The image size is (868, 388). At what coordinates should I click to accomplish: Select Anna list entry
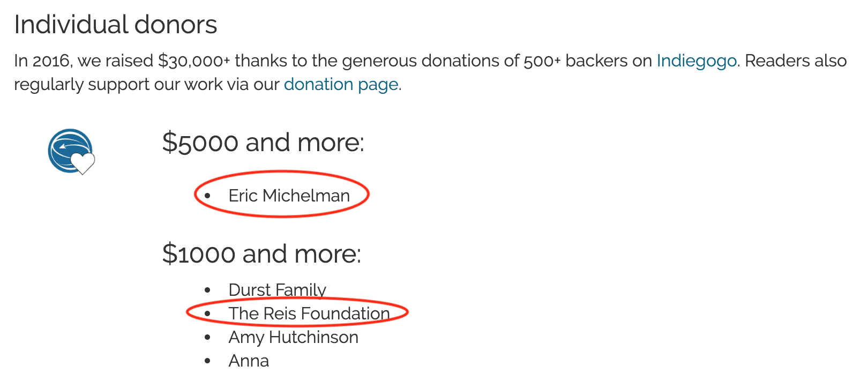pyautogui.click(x=249, y=361)
